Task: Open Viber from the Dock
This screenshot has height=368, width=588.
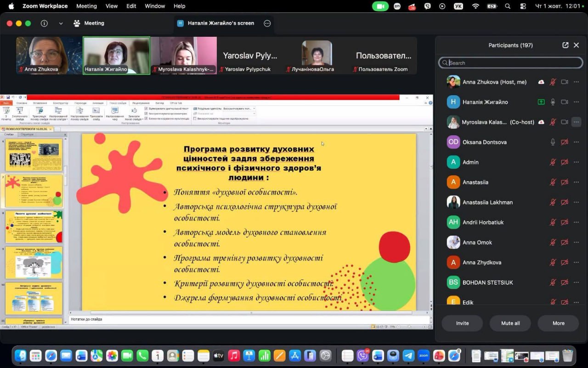Action: (x=363, y=356)
